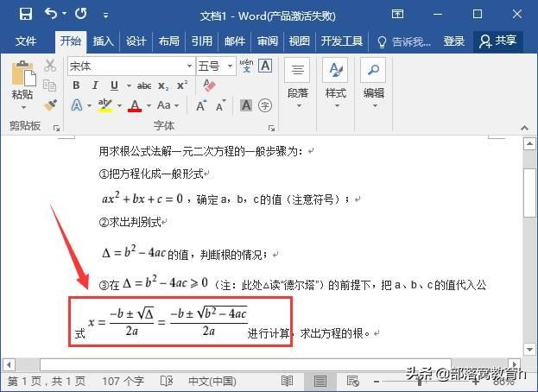Click the phonetic guide wén icon
This screenshot has width=538, height=392.
point(246,66)
